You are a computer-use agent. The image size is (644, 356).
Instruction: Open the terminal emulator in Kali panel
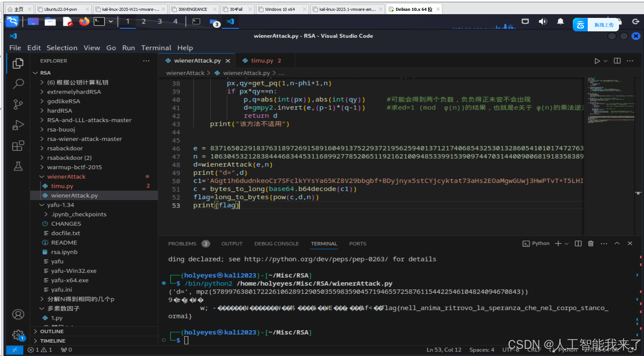pos(99,22)
